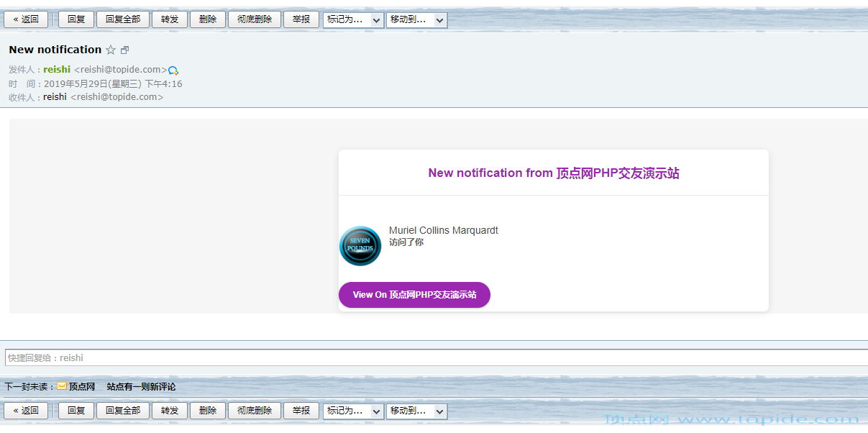The image size is (868, 433).
Task: Report email using top 举报 button
Action: pos(301,19)
